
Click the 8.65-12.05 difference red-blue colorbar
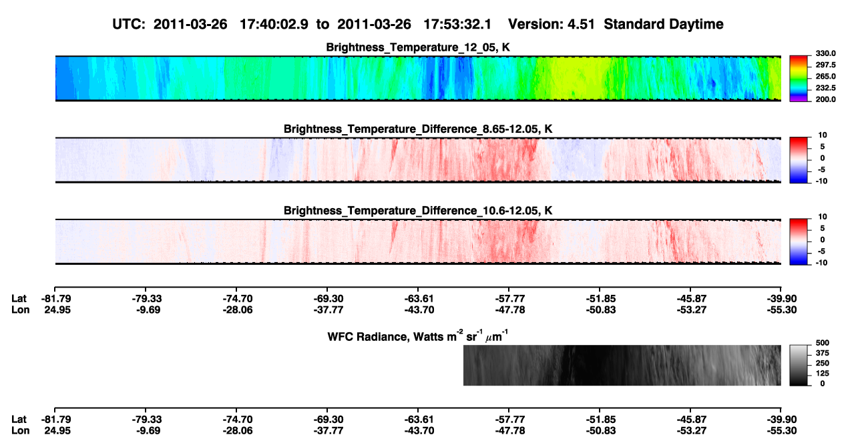(799, 160)
